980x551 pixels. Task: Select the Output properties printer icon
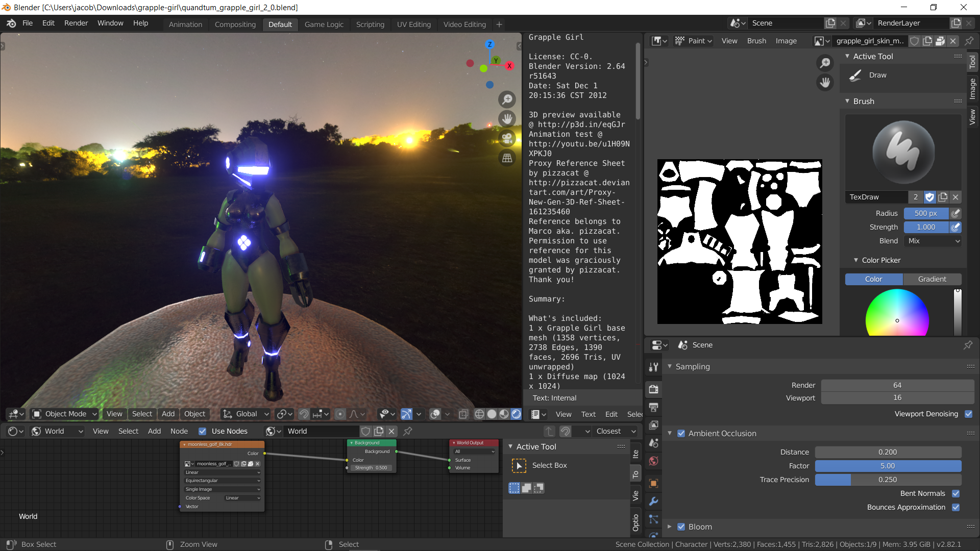coord(654,408)
